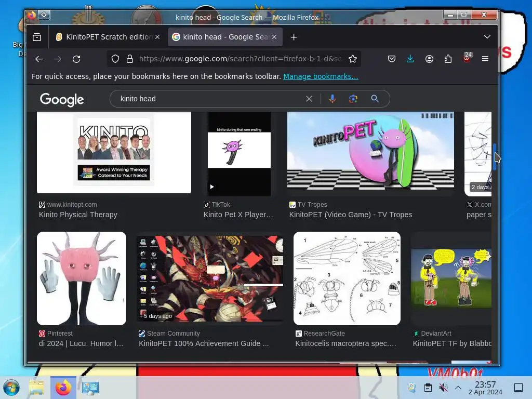Screen dimensions: 532x399
Task: Open the DeviantArt KinitoPET TF image
Action: (451, 278)
